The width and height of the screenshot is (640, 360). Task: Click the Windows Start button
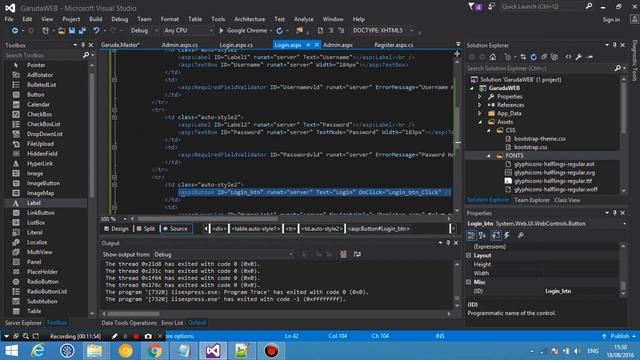[x=11, y=351]
